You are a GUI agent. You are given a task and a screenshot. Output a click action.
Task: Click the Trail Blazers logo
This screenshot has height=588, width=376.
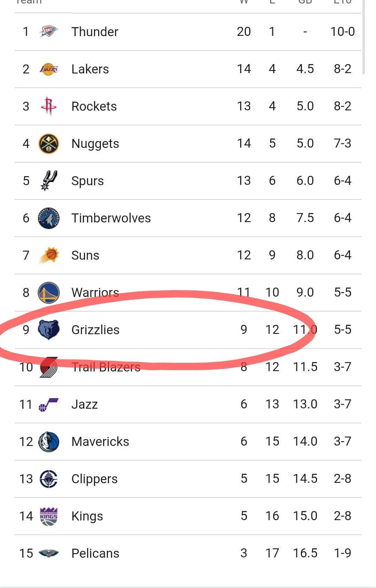coord(49,367)
